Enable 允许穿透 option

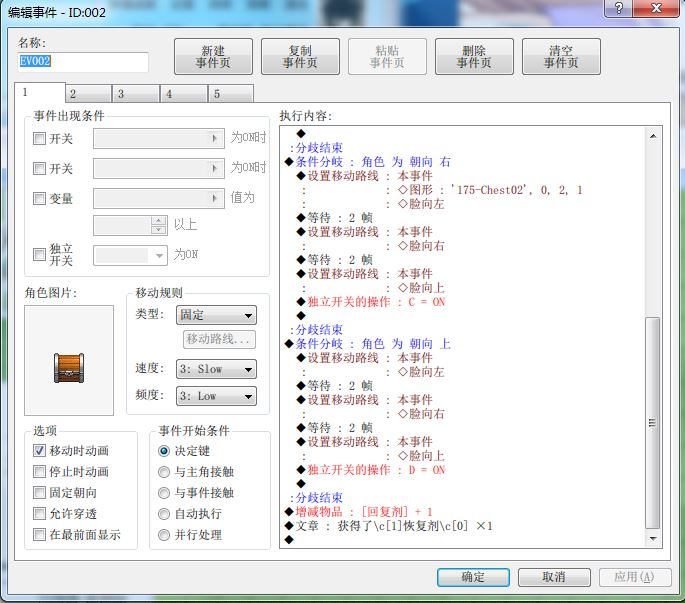[39, 513]
